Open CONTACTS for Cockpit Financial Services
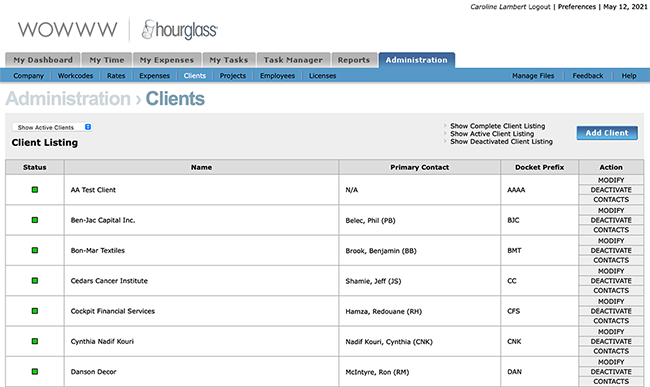Viewport: 650px width, 387px height. tap(611, 320)
